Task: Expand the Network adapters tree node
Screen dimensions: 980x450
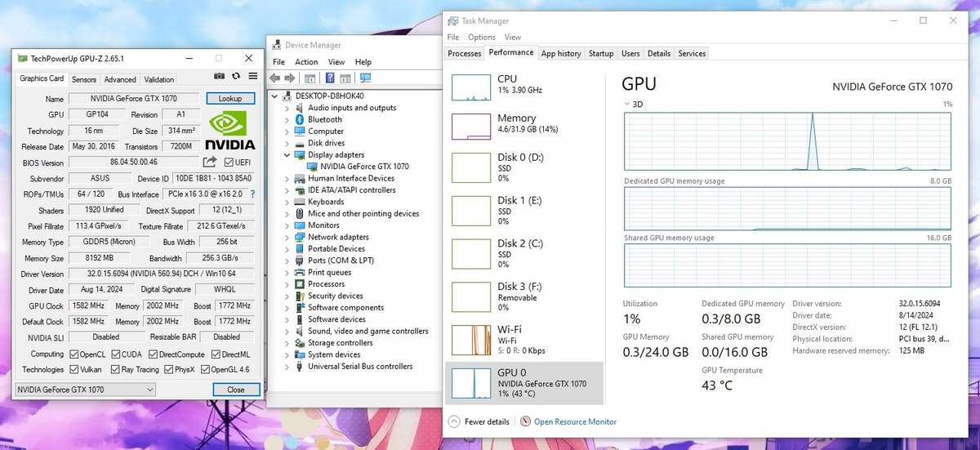Action: 287,237
